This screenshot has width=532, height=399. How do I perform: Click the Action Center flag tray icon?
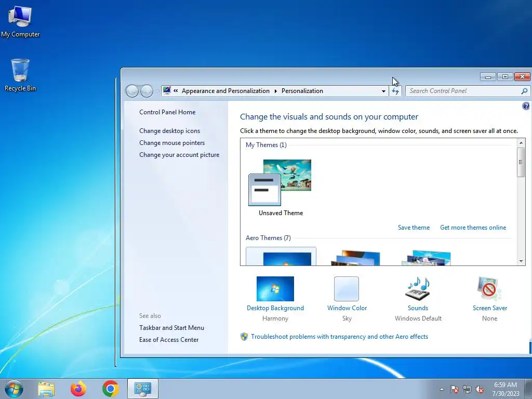pos(455,390)
